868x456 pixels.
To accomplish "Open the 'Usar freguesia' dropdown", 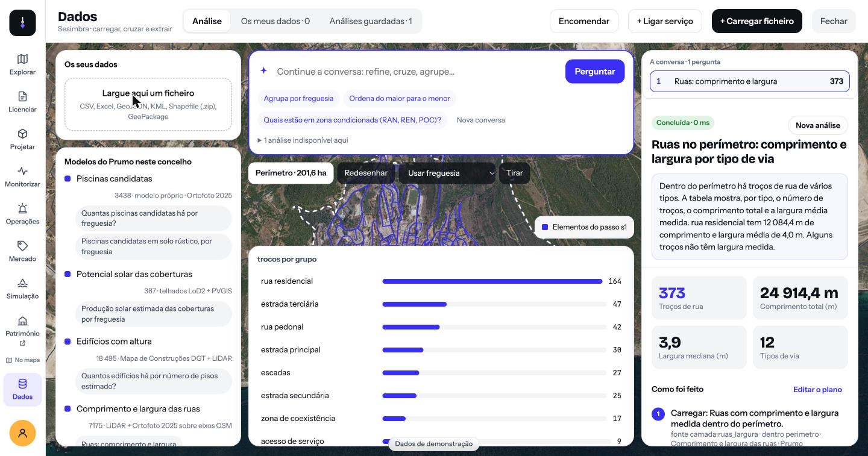I will point(447,173).
